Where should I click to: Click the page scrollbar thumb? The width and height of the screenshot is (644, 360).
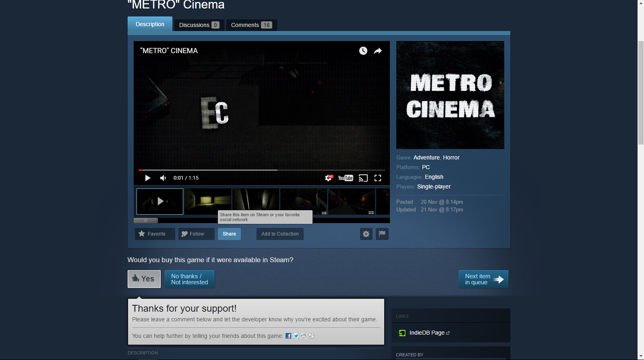[x=641, y=93]
